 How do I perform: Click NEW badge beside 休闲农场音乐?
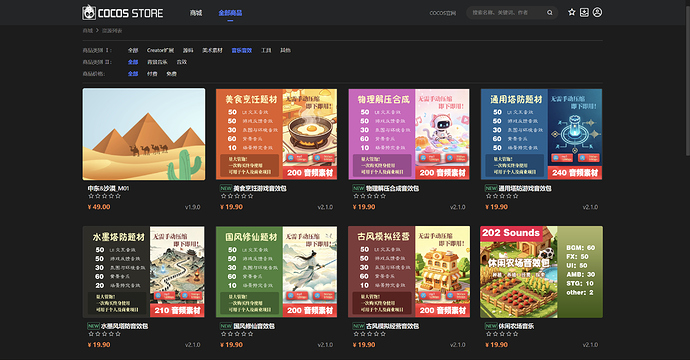tap(491, 326)
